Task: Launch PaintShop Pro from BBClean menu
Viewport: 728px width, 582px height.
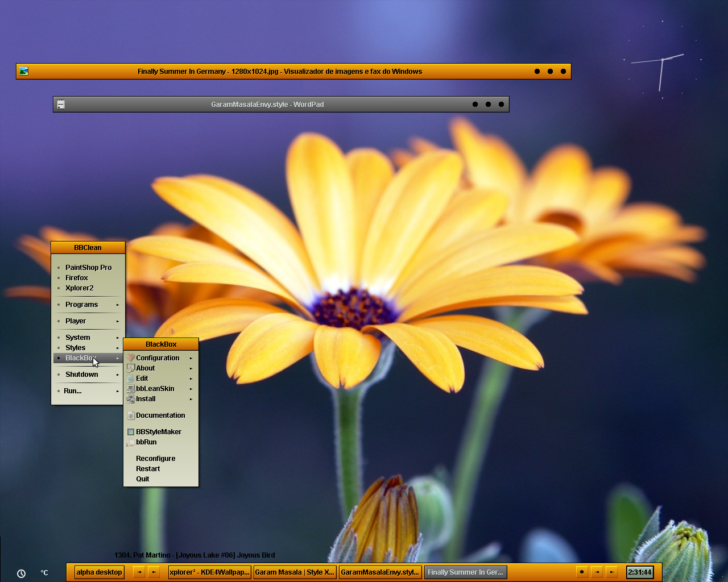Action: click(x=88, y=268)
